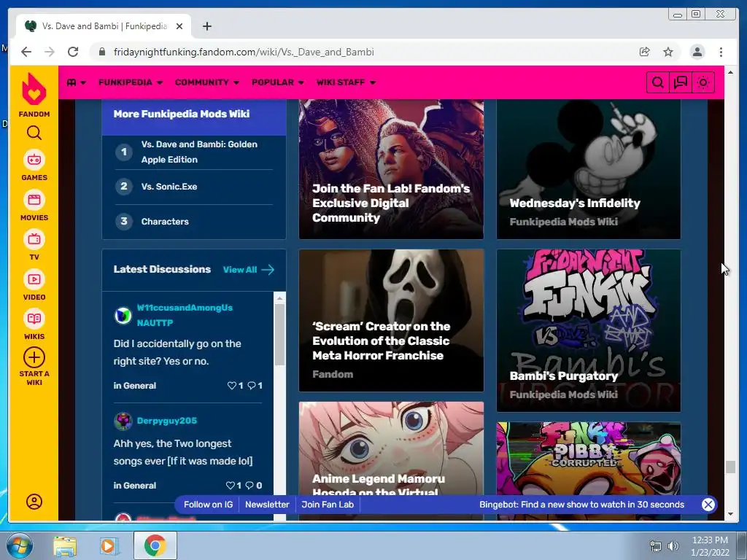Open Windows Media Player from the taskbar

click(108, 545)
